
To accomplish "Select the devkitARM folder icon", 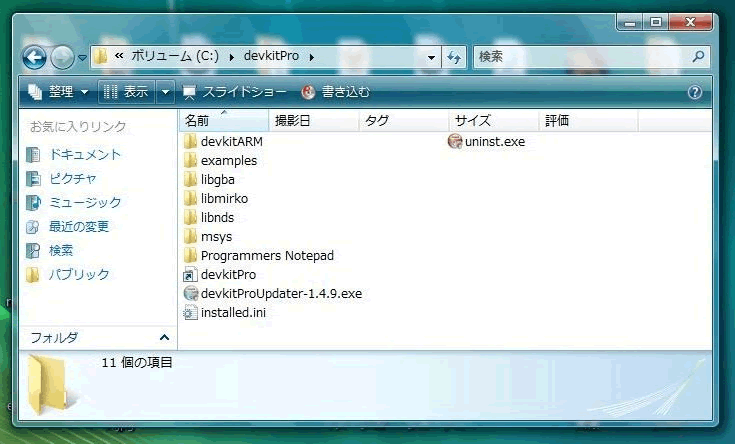I will [x=190, y=141].
